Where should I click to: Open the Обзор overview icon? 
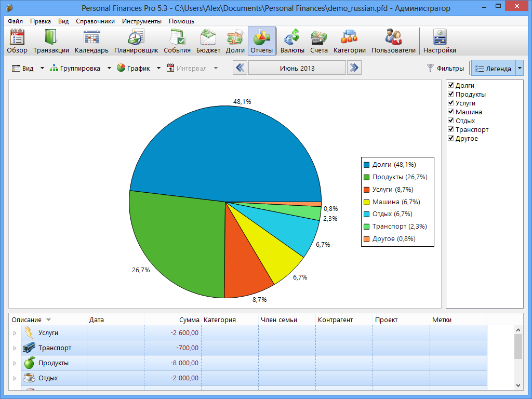[x=17, y=41]
